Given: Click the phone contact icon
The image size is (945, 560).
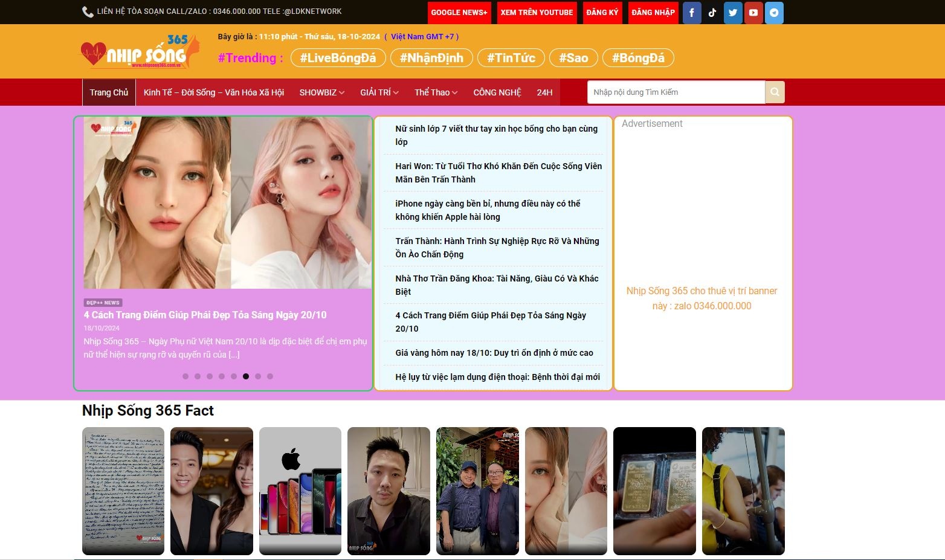Looking at the screenshot, I should click(x=88, y=12).
